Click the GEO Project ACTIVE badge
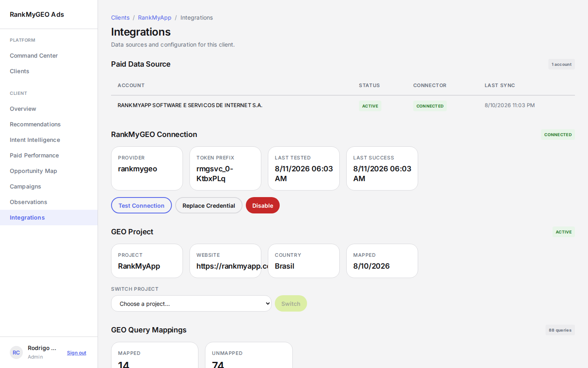 (563, 232)
